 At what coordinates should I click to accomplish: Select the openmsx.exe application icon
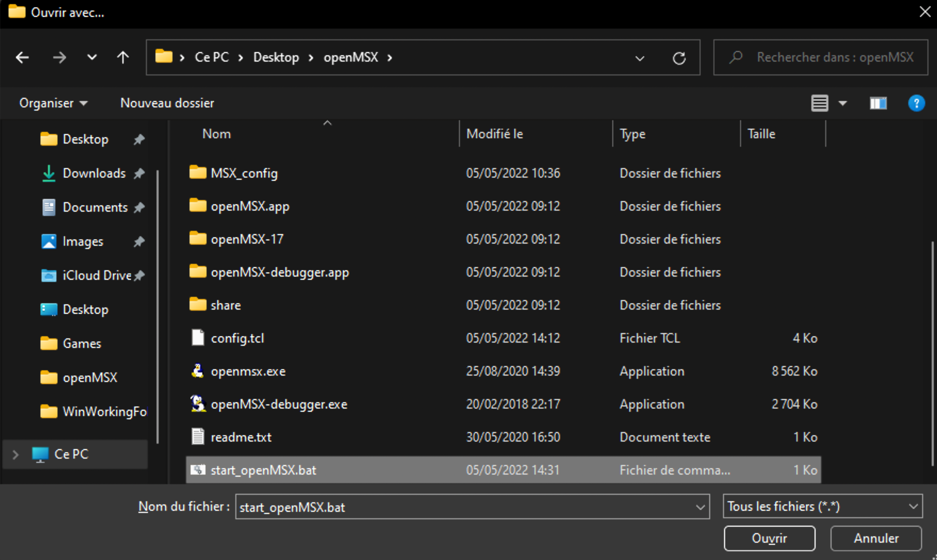point(198,370)
